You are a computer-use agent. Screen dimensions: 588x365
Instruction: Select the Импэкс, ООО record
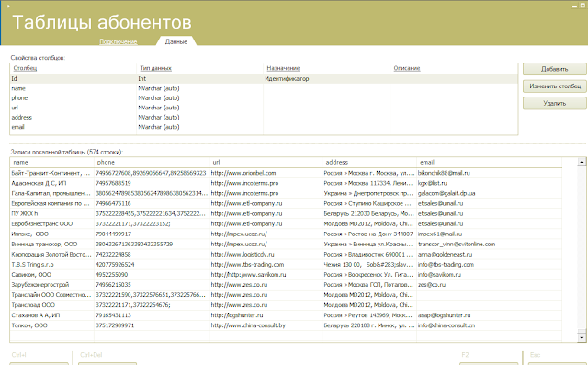click(286, 234)
